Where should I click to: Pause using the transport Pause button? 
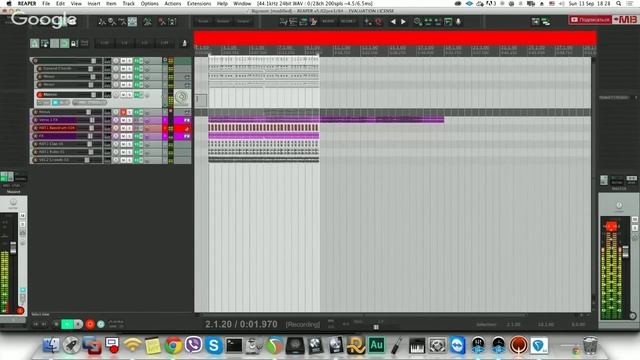pyautogui.click(x=78, y=324)
